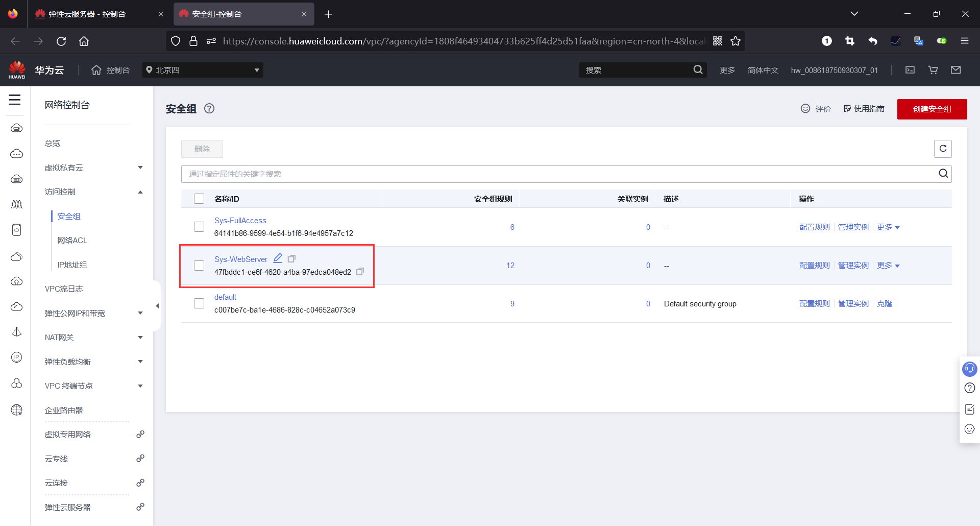Open the messages envelope icon in the header
Screen dimensions: 980x526
click(956, 70)
